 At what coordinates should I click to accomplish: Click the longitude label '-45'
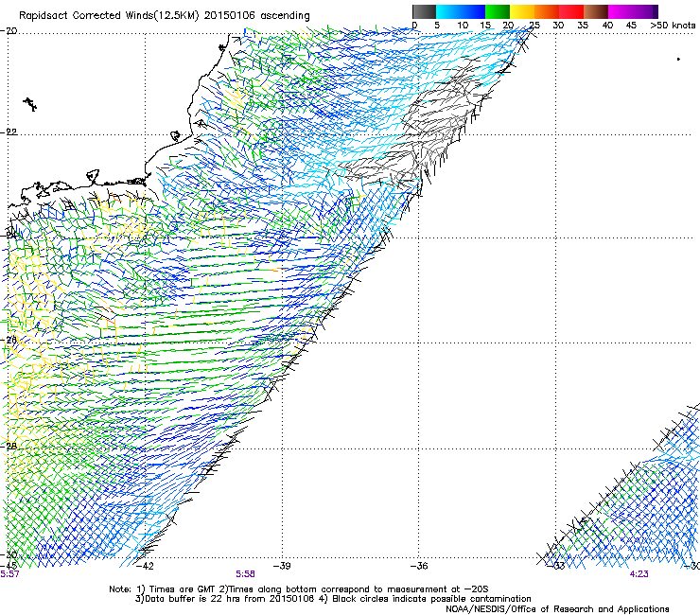tap(9, 566)
